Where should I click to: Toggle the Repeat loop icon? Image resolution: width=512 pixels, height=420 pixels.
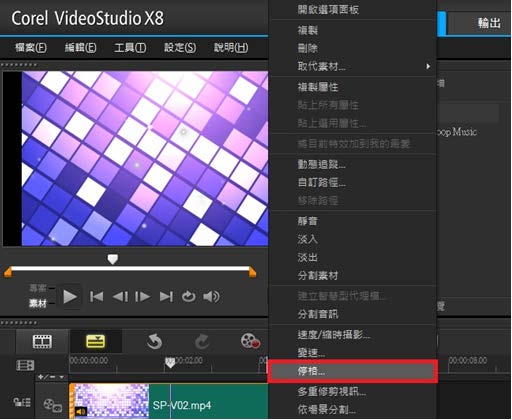point(188,296)
